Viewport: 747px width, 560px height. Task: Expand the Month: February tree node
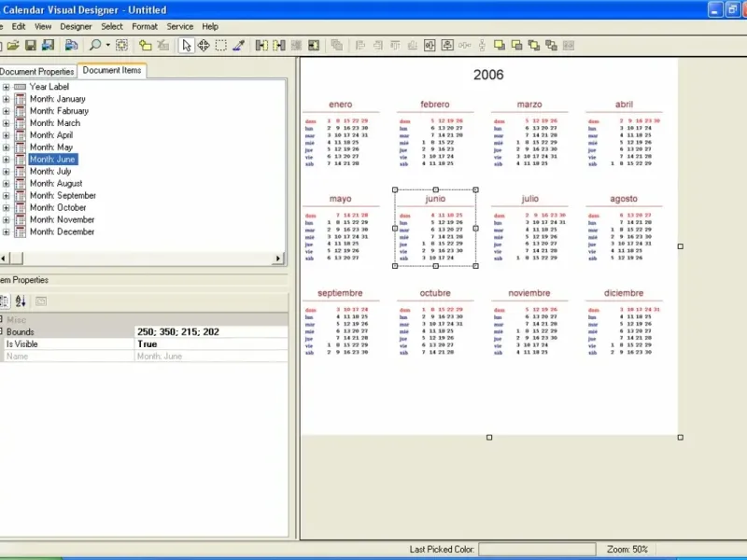point(6,111)
